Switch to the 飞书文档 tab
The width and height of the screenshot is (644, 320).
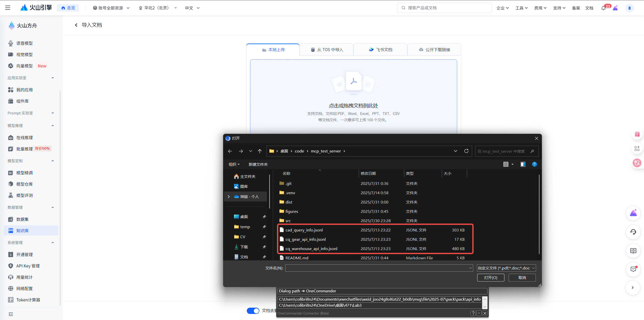pyautogui.click(x=380, y=50)
